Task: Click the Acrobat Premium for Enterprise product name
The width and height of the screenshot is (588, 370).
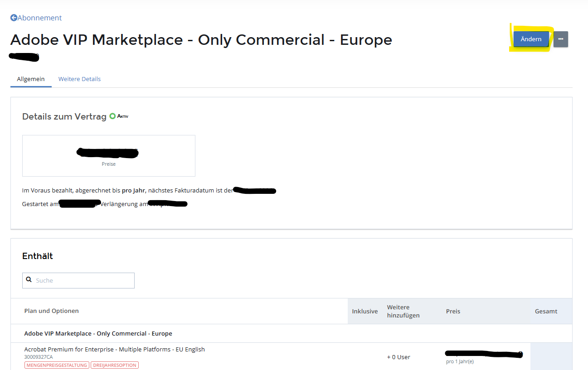Action: pos(114,349)
